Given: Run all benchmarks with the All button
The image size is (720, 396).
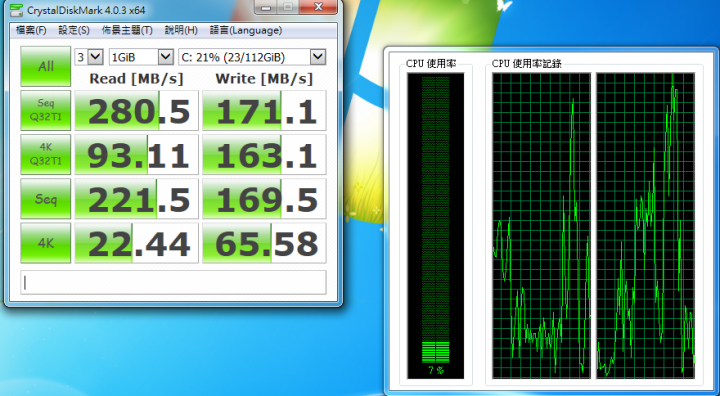Looking at the screenshot, I should pos(45,66).
